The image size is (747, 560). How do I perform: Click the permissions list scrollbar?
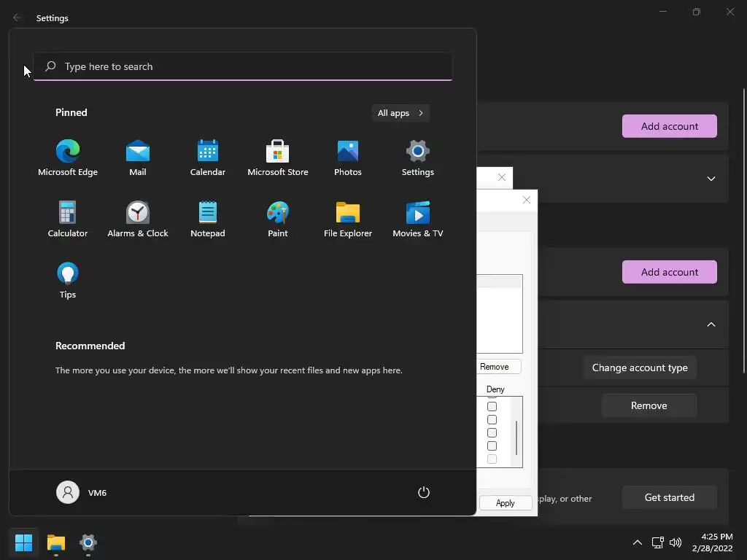[x=516, y=437]
